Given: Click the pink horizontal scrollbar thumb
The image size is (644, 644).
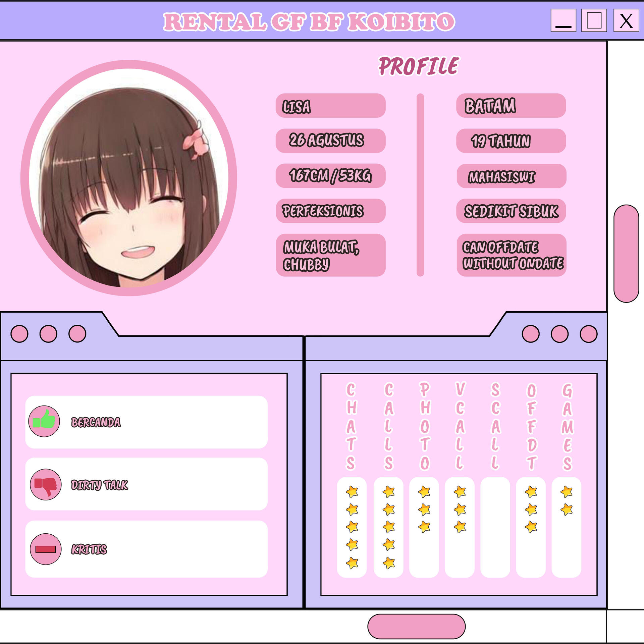Looking at the screenshot, I should tap(416, 626).
